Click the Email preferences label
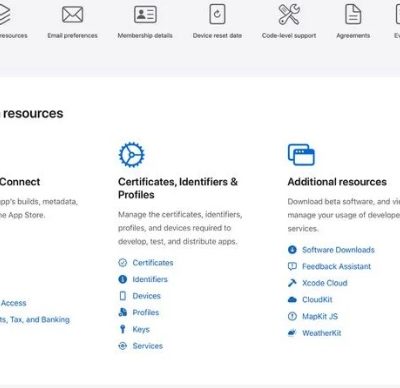This screenshot has width=400, height=388. pyautogui.click(x=72, y=35)
